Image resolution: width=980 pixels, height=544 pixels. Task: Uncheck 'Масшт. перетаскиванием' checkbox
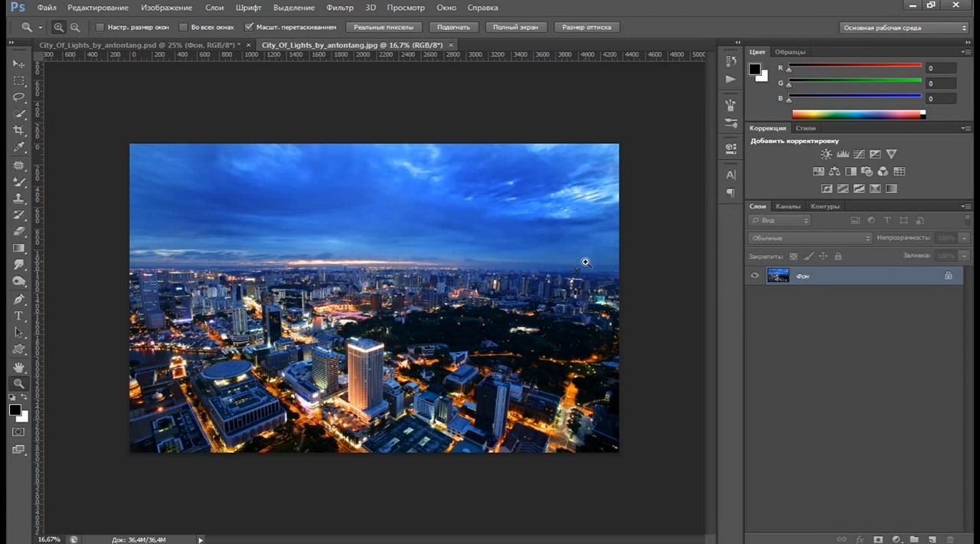click(x=249, y=28)
